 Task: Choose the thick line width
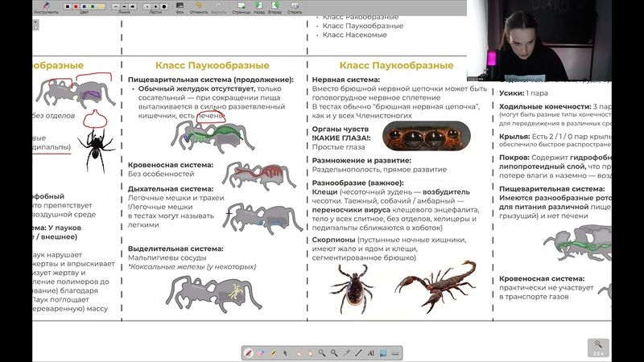coord(133,6)
